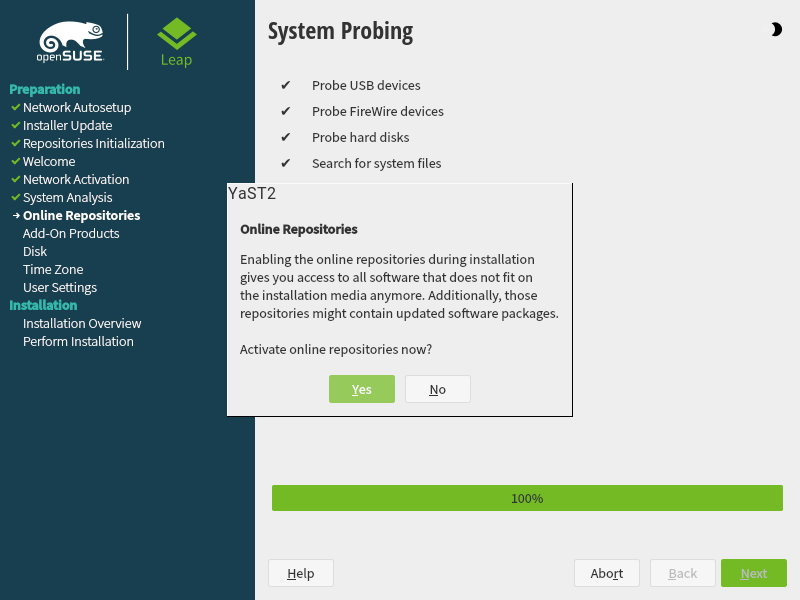Toggle the crescent moon icon top right
Image resolution: width=800 pixels, height=600 pixels.
click(777, 29)
